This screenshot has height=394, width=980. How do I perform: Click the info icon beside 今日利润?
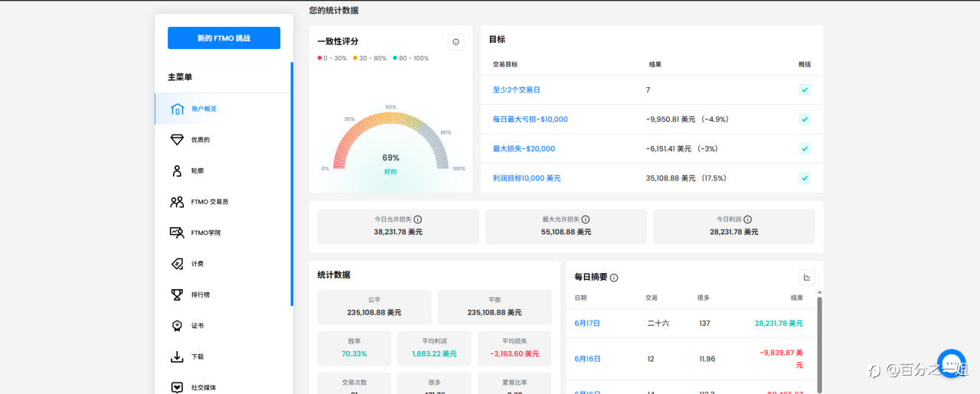747,220
